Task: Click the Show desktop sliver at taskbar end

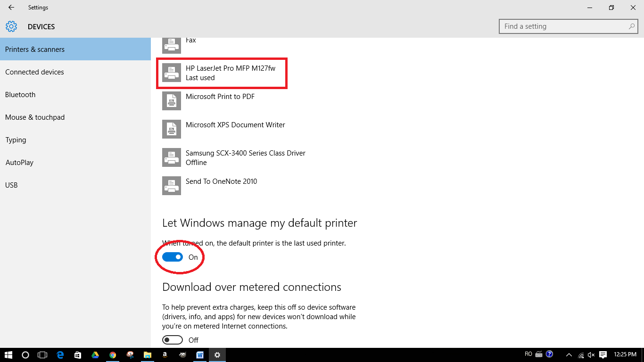Action: coord(643,355)
